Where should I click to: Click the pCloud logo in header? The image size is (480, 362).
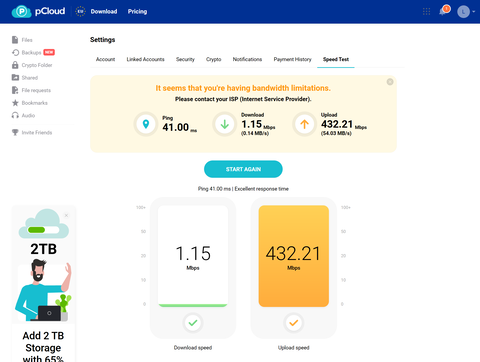pos(38,11)
